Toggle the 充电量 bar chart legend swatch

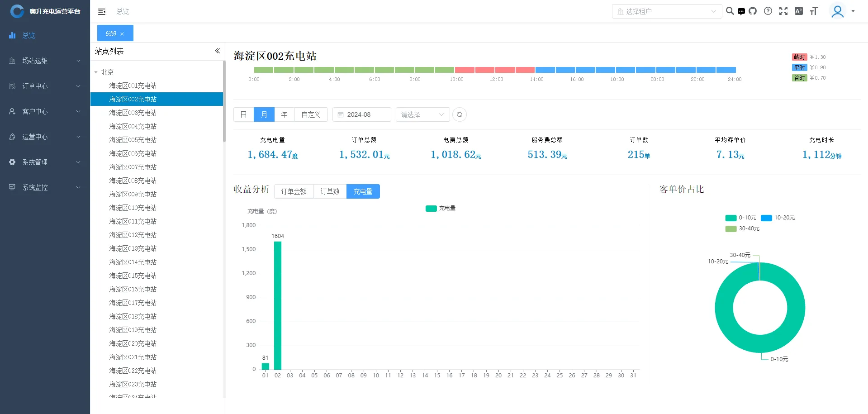point(431,208)
